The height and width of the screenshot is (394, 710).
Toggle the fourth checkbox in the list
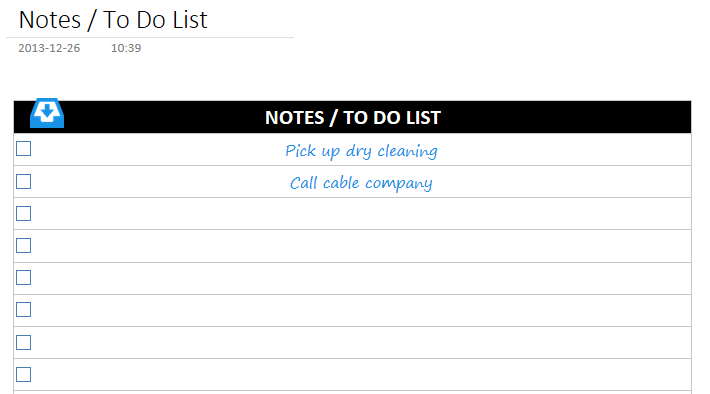(x=24, y=245)
